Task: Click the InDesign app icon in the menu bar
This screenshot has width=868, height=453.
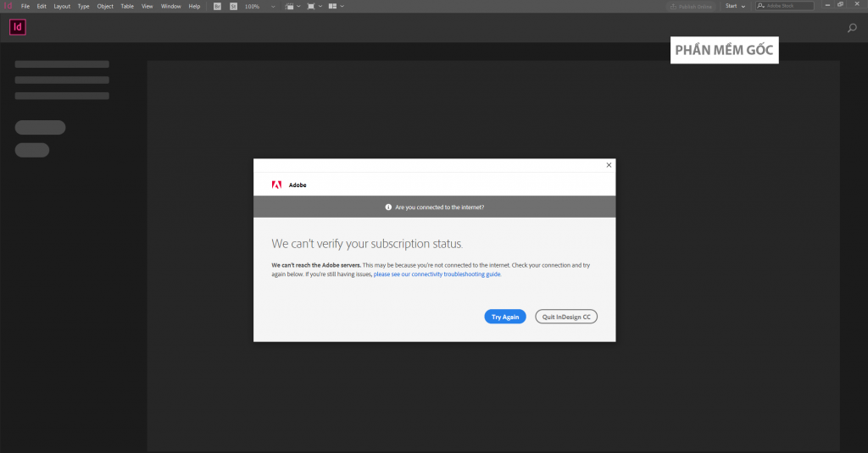Action: 8,6
